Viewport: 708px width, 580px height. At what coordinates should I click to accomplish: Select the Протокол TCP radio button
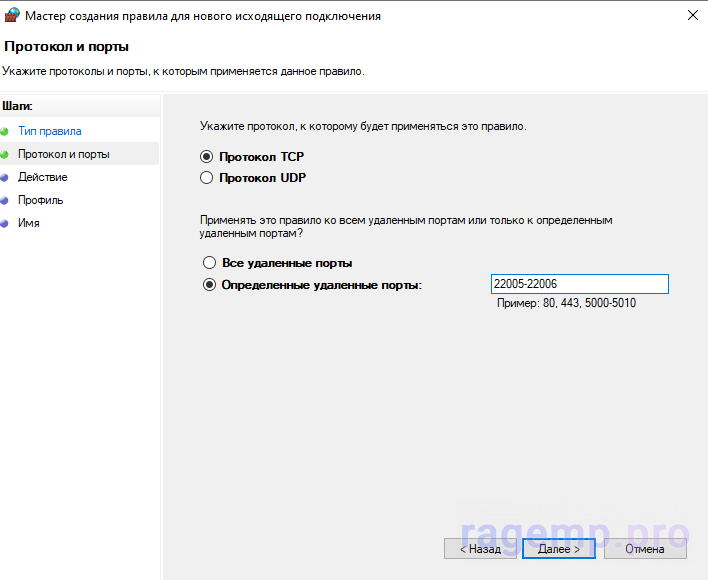(206, 157)
